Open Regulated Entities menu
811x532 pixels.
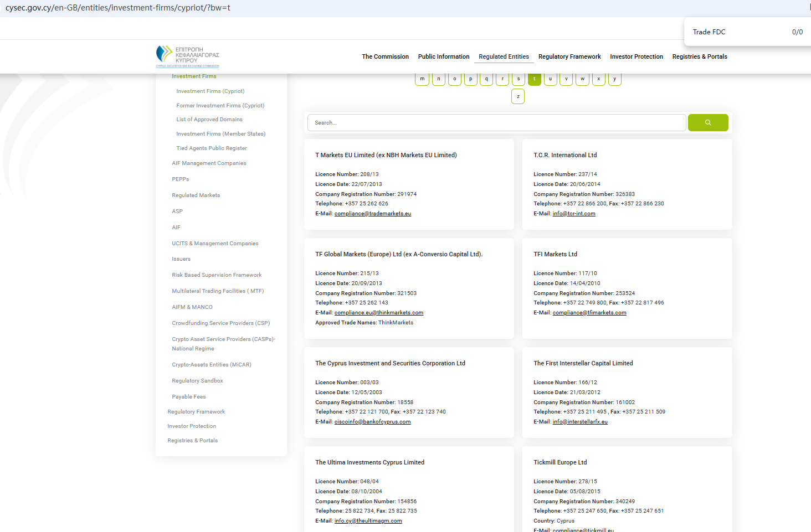click(x=504, y=56)
